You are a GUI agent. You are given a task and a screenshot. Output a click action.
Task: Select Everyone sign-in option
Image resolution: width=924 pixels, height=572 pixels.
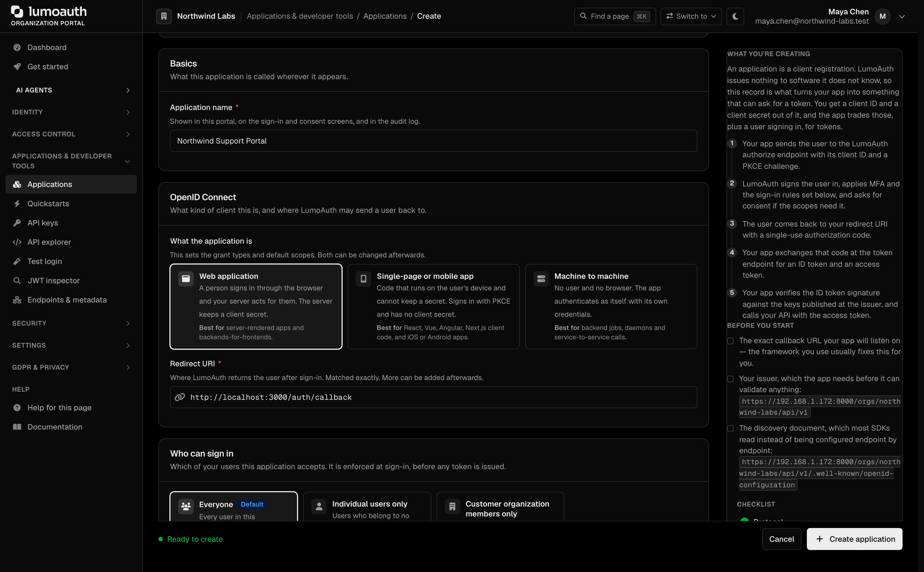234,507
